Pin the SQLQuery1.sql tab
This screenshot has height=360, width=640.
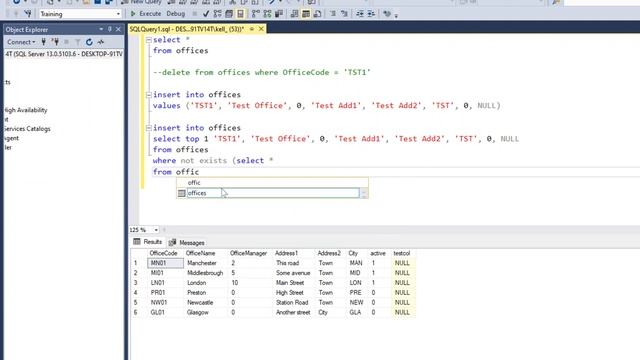pos(252,29)
